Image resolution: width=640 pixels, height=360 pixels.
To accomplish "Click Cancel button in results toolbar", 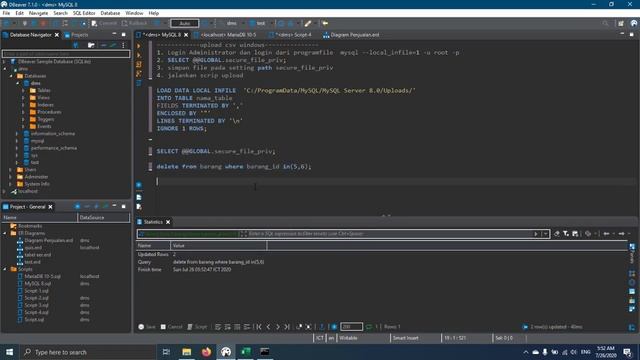I will pyautogui.click(x=171, y=327).
